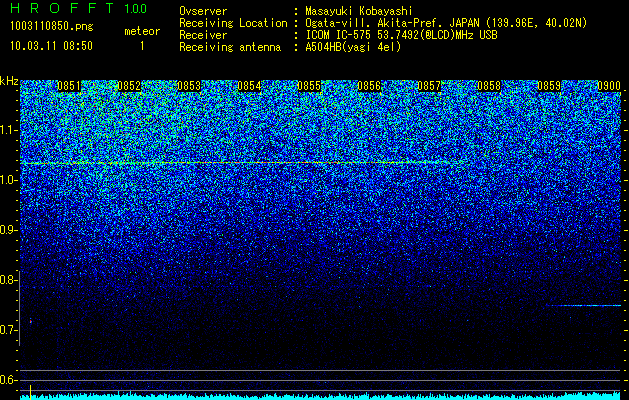
Task: Click the meteor count label
Action: pyautogui.click(x=142, y=31)
